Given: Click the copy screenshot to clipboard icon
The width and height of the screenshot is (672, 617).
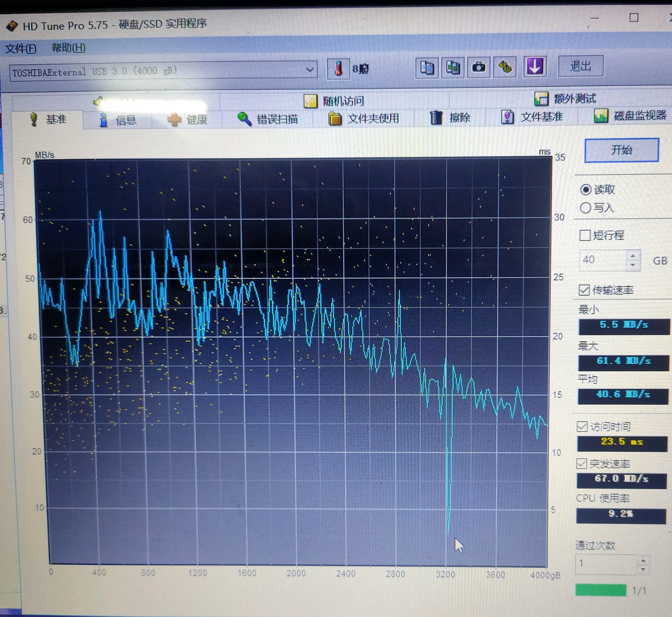Looking at the screenshot, I should point(453,67).
